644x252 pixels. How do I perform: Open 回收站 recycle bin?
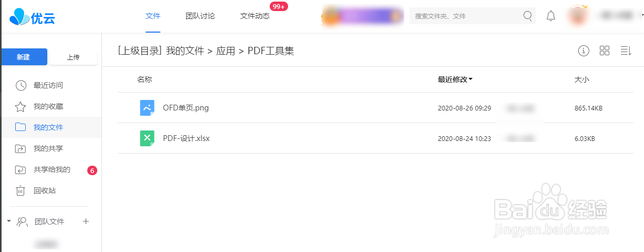coord(45,190)
